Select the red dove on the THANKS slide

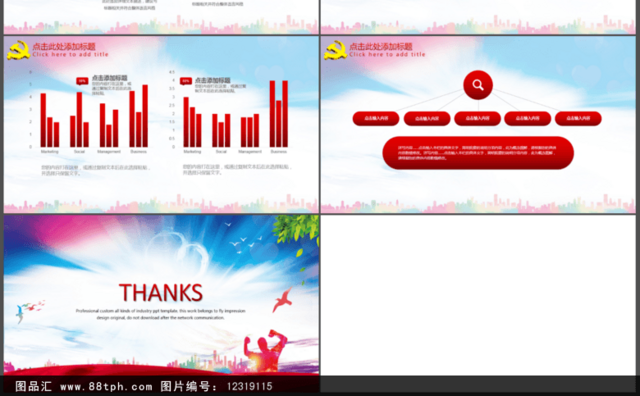click(282, 300)
